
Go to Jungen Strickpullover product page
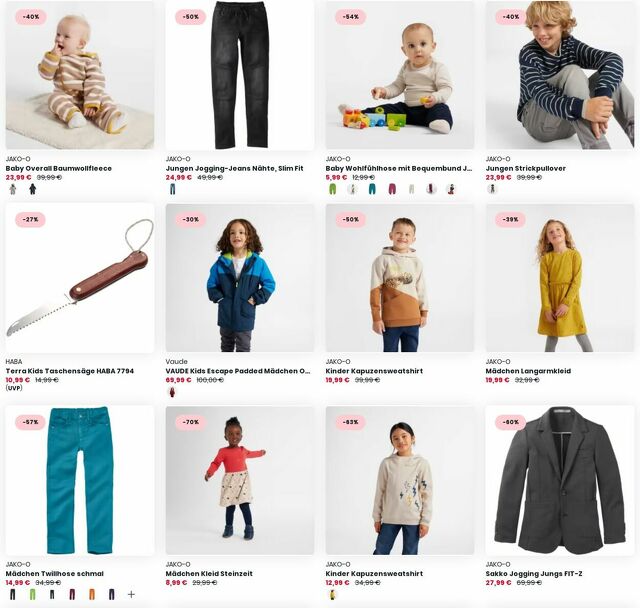(x=526, y=168)
